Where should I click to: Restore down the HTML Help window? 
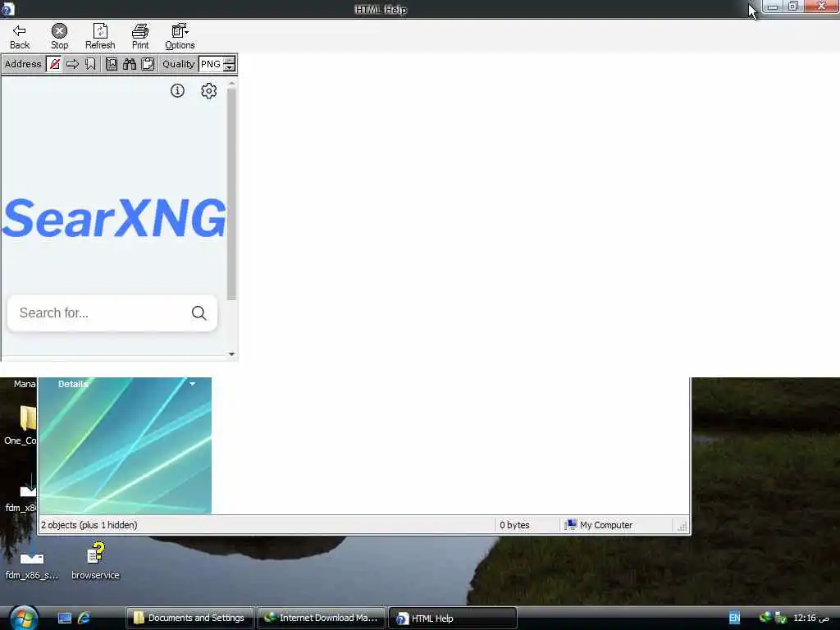tap(793, 7)
